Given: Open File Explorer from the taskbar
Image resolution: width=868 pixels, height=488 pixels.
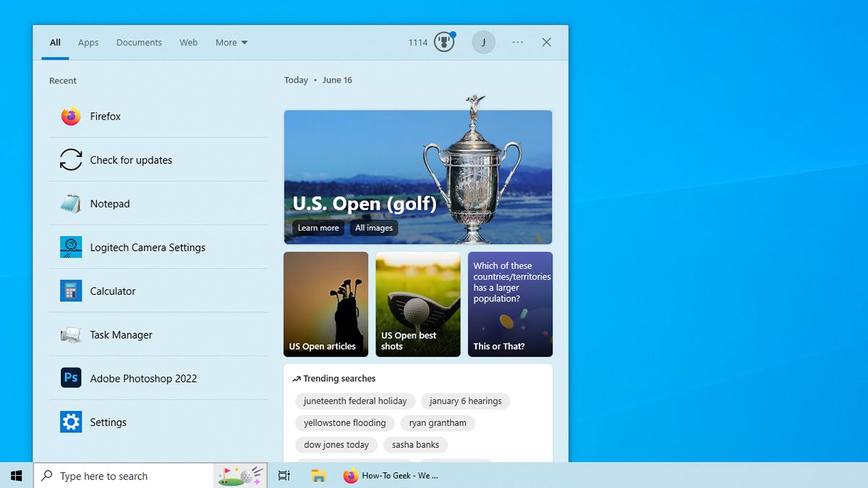Looking at the screenshot, I should (318, 475).
